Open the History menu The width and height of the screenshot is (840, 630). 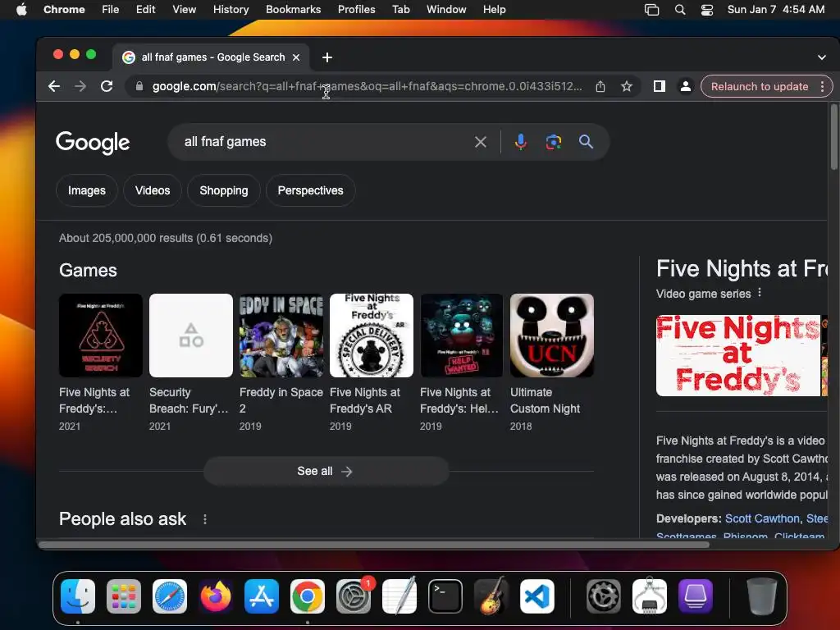pyautogui.click(x=231, y=10)
